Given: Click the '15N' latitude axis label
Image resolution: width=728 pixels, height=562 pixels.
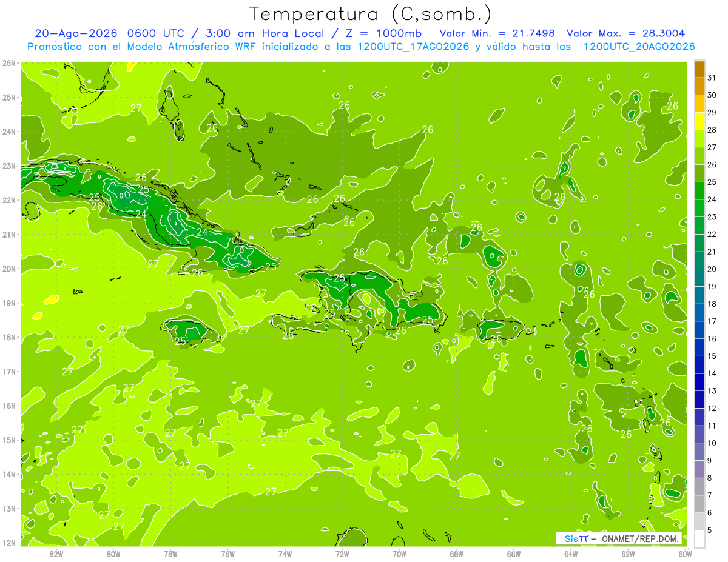Looking at the screenshot, I should (9, 440).
